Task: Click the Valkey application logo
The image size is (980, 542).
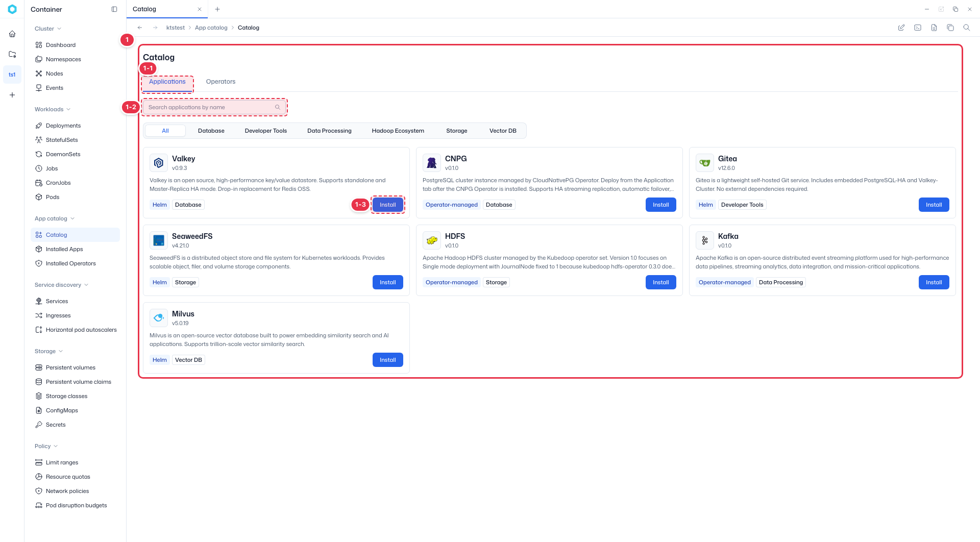Action: click(x=159, y=163)
